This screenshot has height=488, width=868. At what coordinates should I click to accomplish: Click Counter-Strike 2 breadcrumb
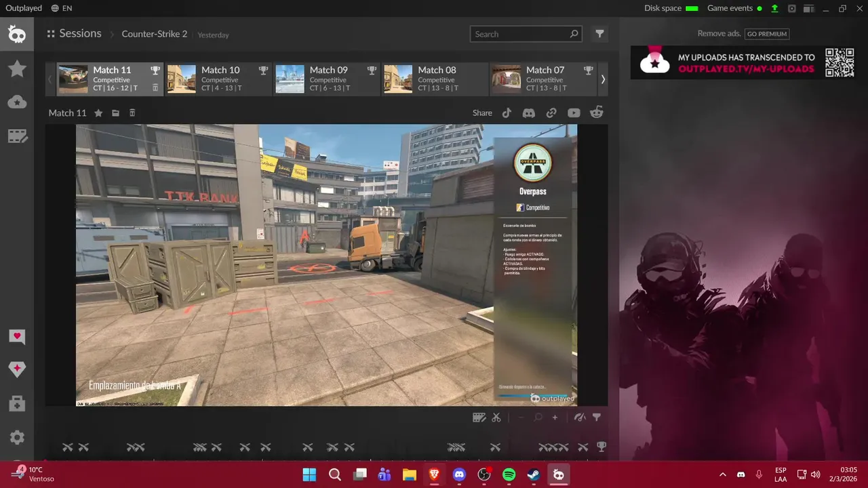click(x=154, y=34)
